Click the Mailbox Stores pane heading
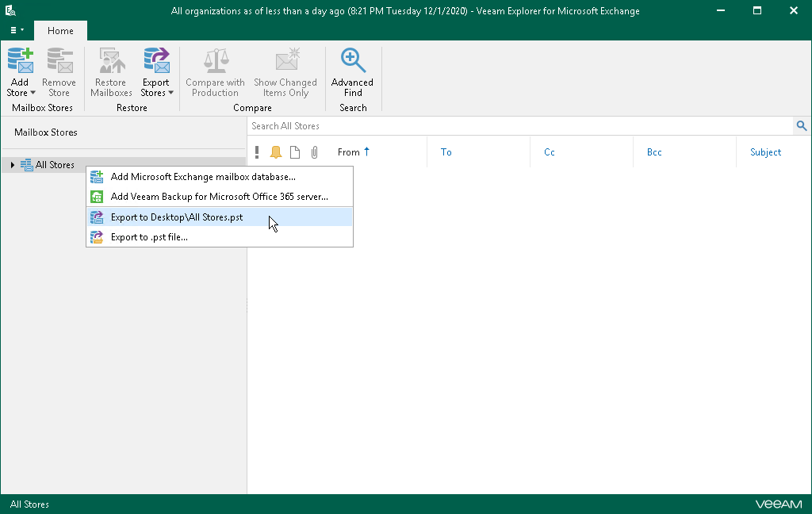 [x=46, y=132]
